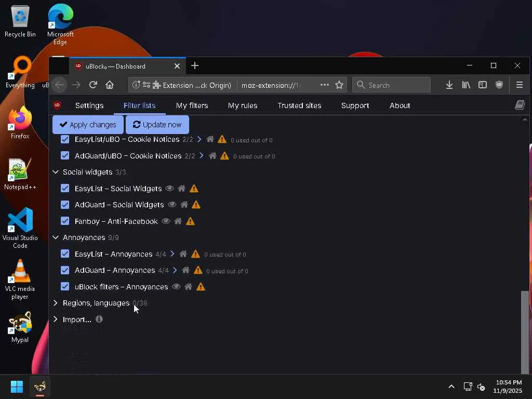Click the dashboard vertical scrollbar thumb
The image size is (532, 399).
coord(525,332)
